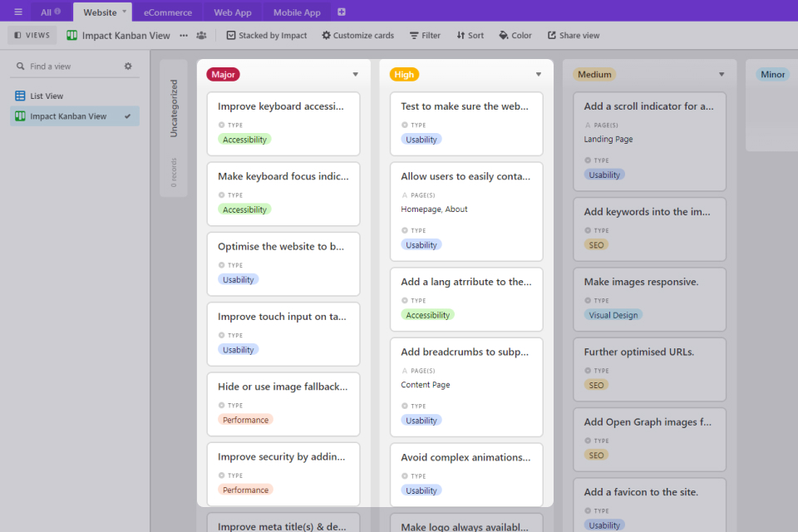Image resolution: width=798 pixels, height=532 pixels.
Task: Open the Further optimised URLs card
Action: coord(649,370)
